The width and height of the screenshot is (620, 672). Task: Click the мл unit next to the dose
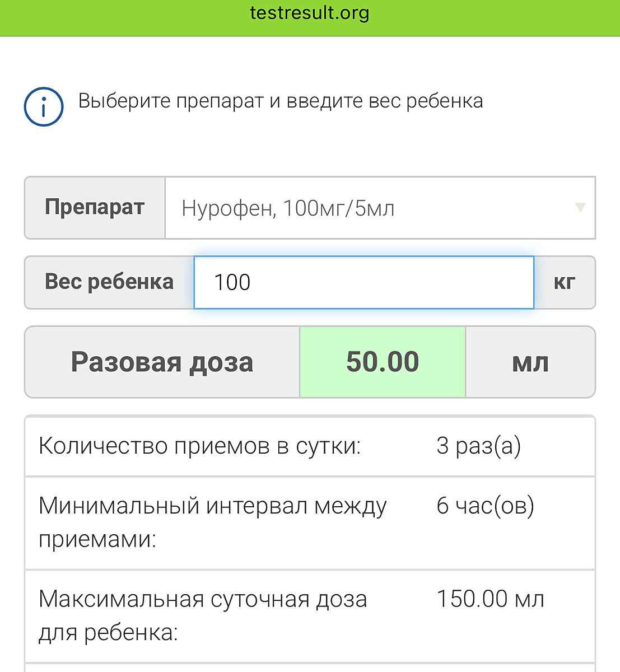pyautogui.click(x=530, y=362)
